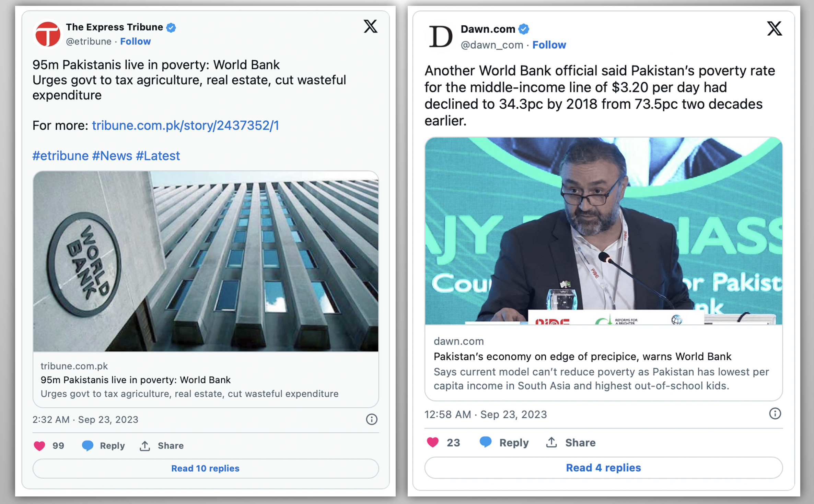This screenshot has height=504, width=814.
Task: Click the #etribune hashtag
Action: (x=60, y=156)
